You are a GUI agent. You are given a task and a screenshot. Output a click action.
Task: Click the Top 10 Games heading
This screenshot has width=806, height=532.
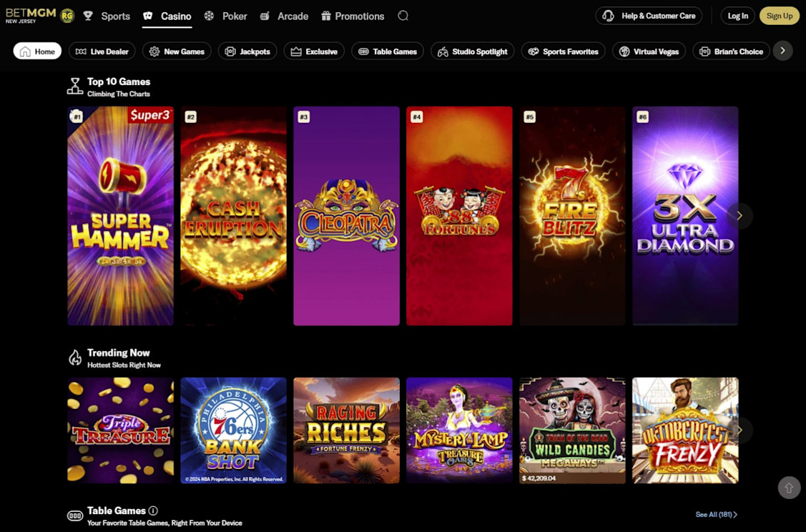(119, 82)
